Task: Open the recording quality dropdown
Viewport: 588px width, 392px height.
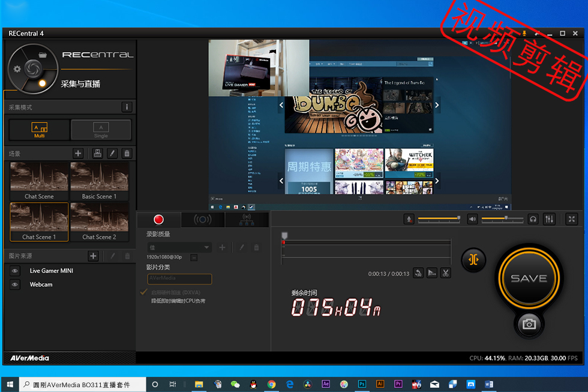Action: pos(179,247)
